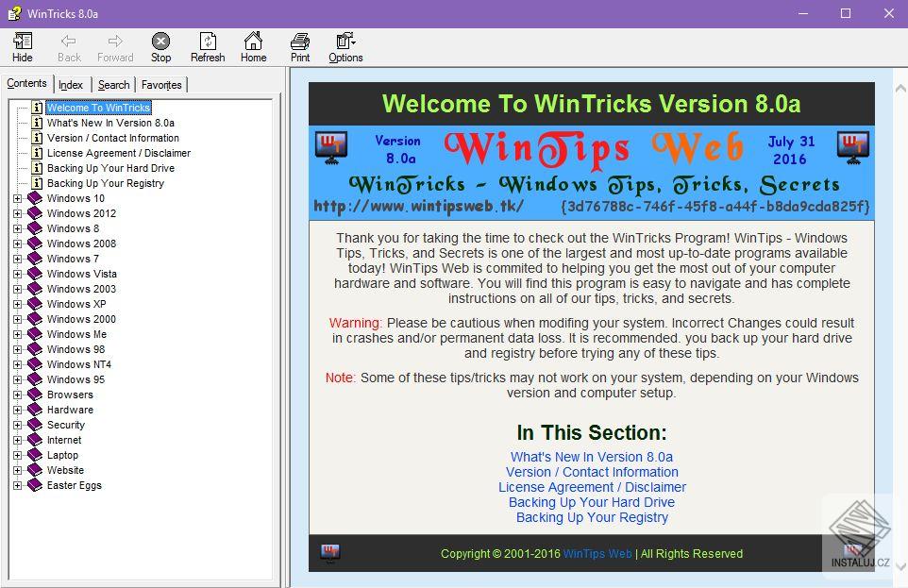This screenshot has width=908, height=588.
Task: Click the monitor logo left of Version 8.0a banner
Action: 331,148
